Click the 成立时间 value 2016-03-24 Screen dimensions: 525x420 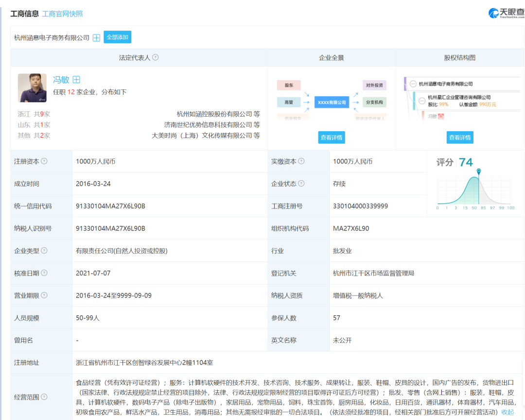(x=93, y=184)
